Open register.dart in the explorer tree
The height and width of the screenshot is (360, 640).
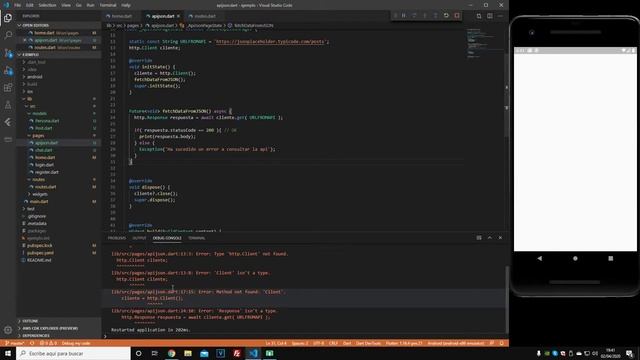click(47, 172)
